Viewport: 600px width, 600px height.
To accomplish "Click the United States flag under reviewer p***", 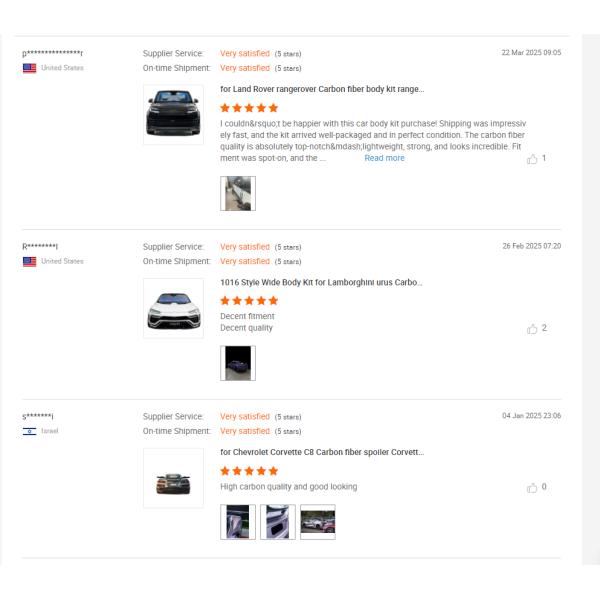I will 29,68.
